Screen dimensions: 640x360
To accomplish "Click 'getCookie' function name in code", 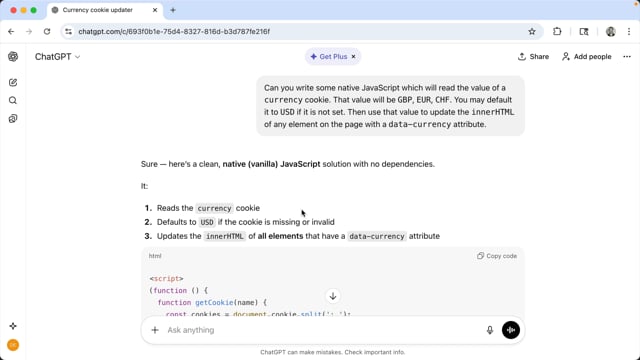I will (x=214, y=302).
